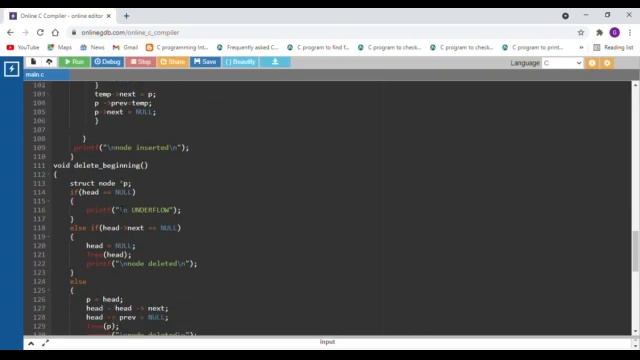Open browser home page
Screen dimensions: 640x360
coord(55,32)
